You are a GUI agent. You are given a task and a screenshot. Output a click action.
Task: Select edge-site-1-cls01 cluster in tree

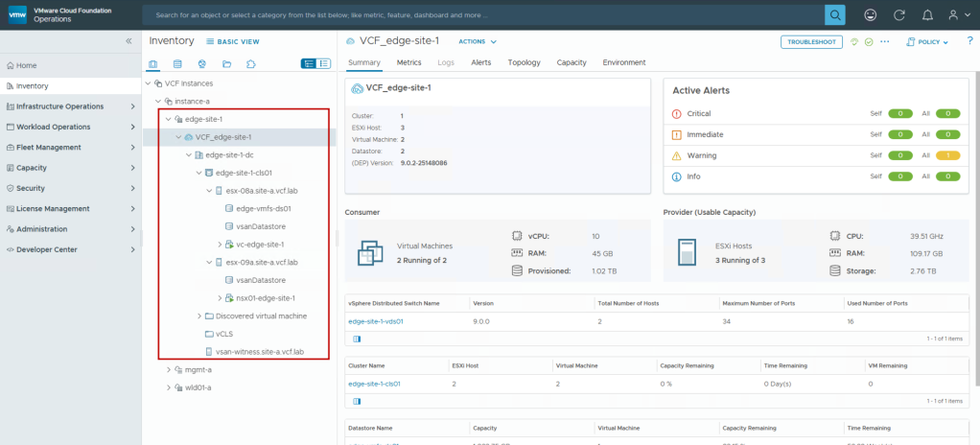244,173
